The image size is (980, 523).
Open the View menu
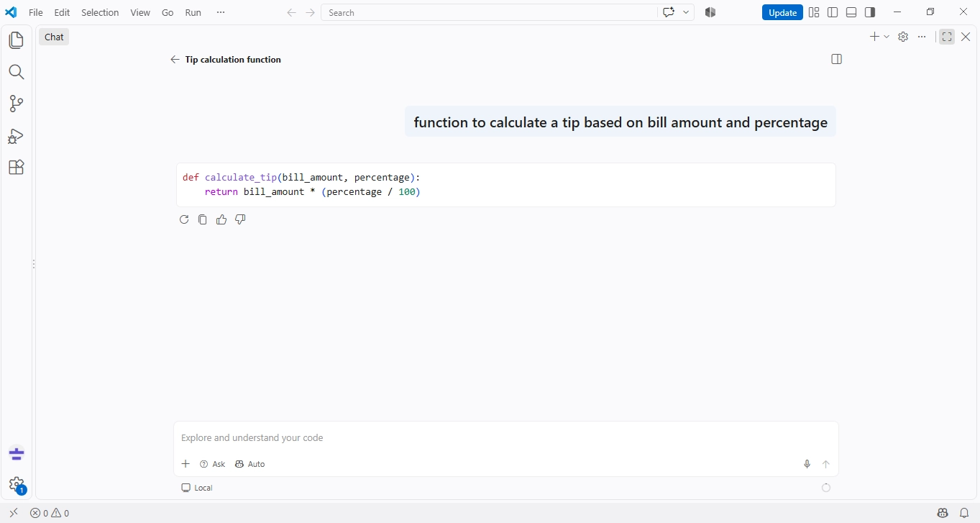[140, 12]
